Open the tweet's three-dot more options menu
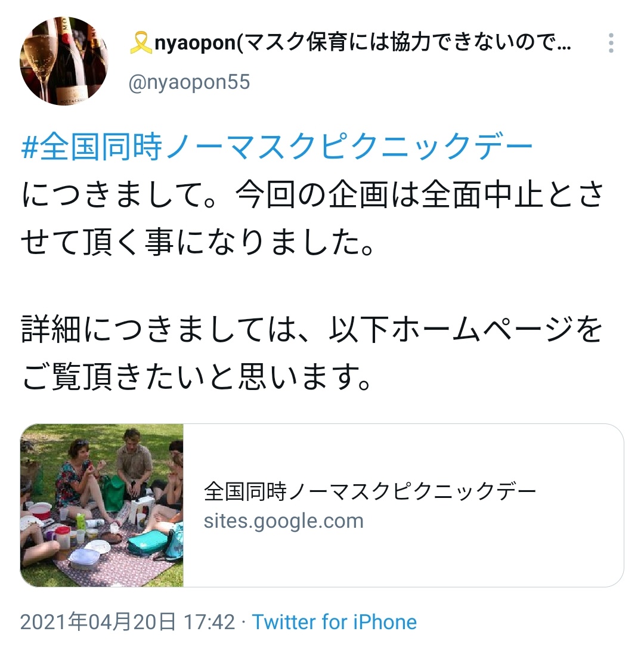Screen dimensions: 644x653 point(611,43)
